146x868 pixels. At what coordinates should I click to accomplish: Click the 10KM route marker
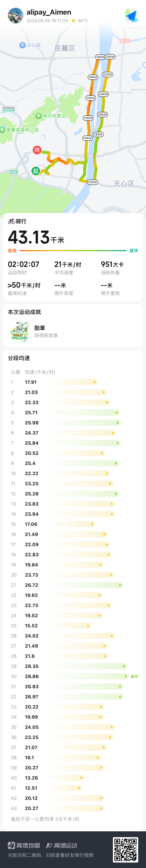[x=87, y=138]
